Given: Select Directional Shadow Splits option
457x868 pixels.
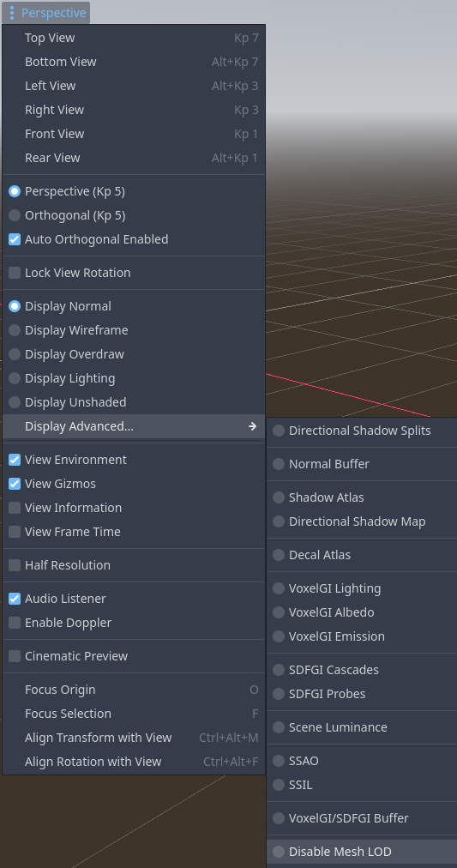Looking at the screenshot, I should click(x=362, y=430).
